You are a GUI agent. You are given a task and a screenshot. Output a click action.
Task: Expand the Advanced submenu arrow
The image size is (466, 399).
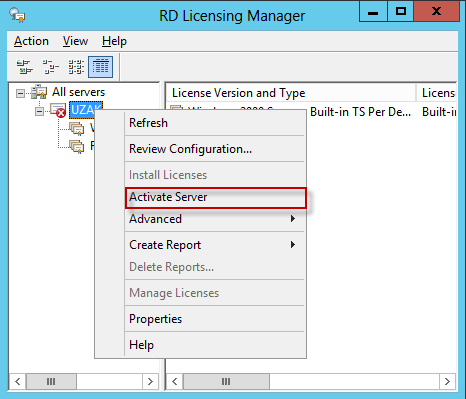click(293, 219)
